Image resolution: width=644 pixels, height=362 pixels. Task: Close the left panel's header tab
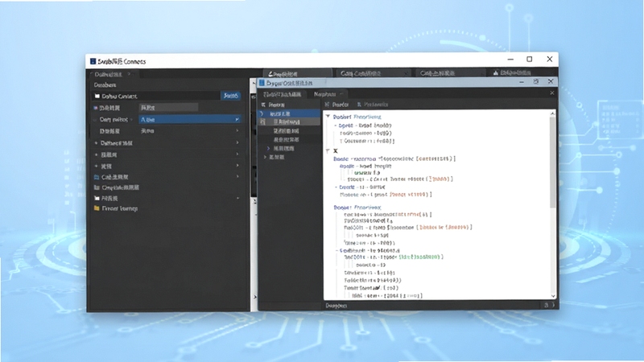click(129, 74)
